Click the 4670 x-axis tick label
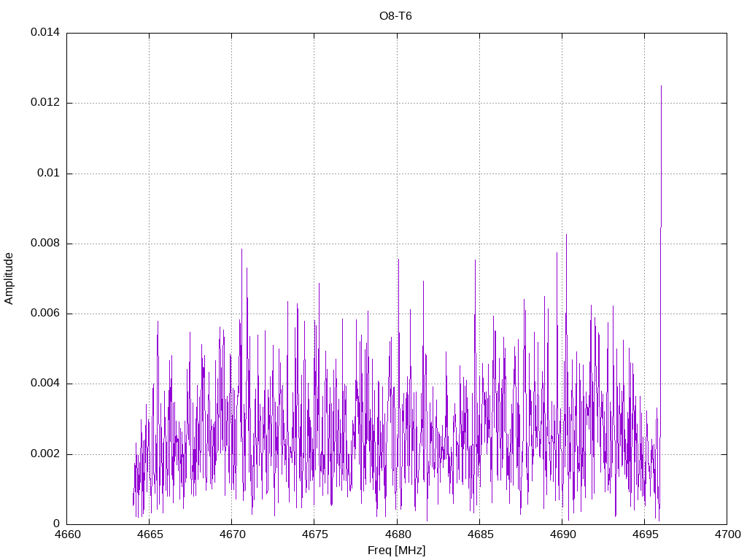The height and width of the screenshot is (560, 747). coord(232,534)
